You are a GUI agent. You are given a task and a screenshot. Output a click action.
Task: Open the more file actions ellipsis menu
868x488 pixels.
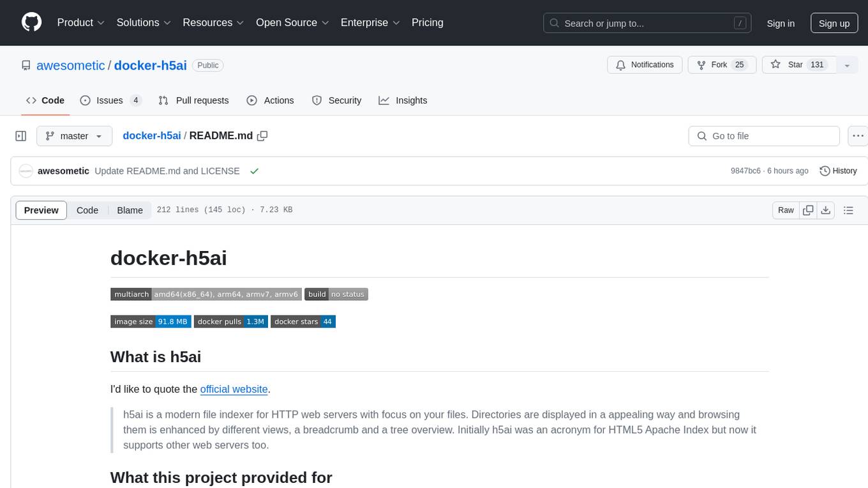(858, 136)
